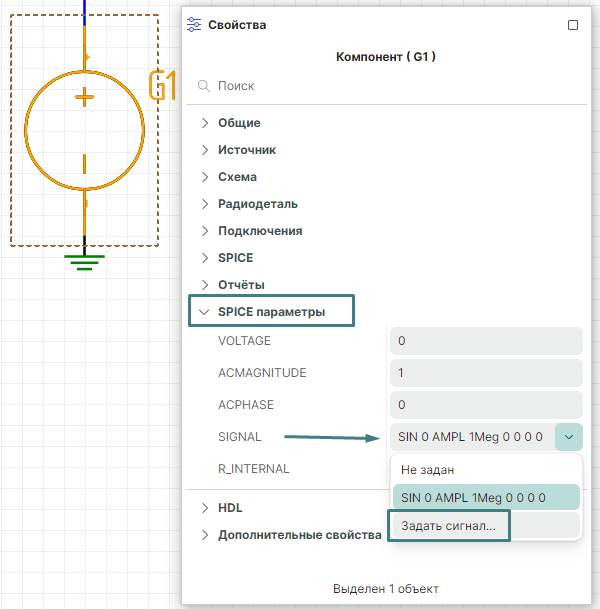Click the SIGNAL parameter label
The image size is (600, 609).
240,437
